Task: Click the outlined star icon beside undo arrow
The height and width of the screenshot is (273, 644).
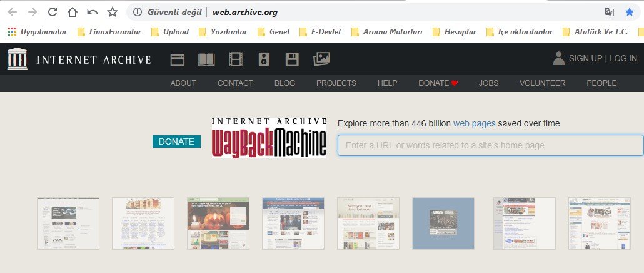Action: point(113,12)
